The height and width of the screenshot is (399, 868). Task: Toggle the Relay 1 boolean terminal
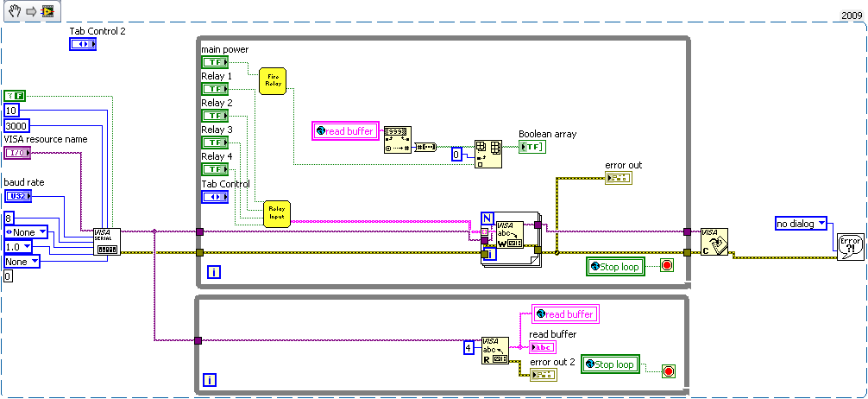pos(215,89)
